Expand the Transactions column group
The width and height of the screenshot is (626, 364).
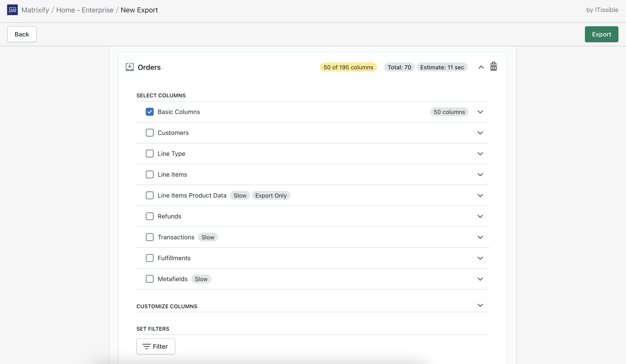(480, 237)
